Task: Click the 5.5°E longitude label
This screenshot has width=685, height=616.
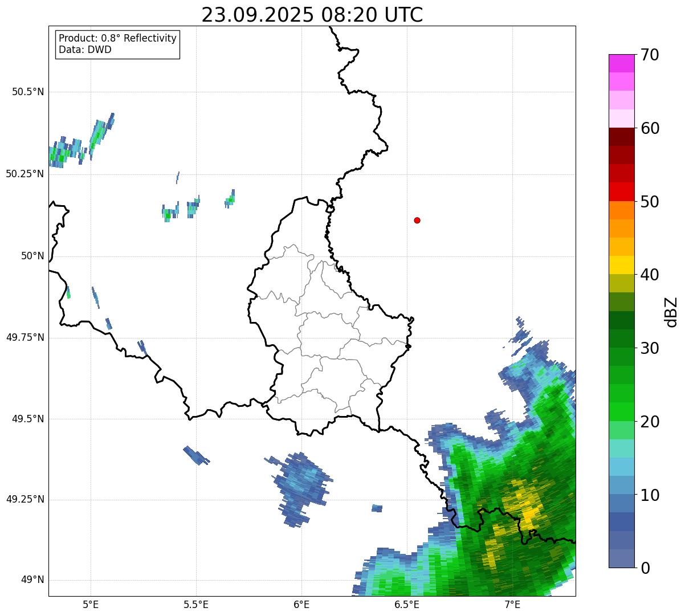Action: click(196, 604)
